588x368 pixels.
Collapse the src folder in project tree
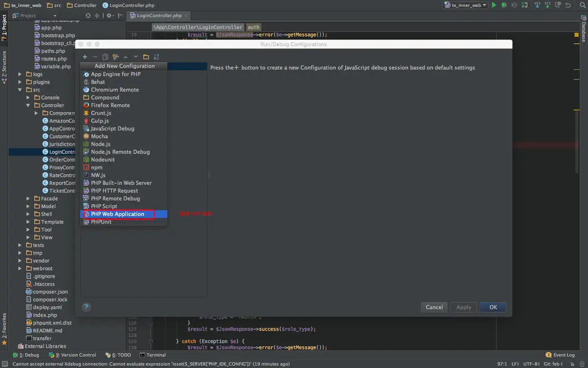[20, 90]
